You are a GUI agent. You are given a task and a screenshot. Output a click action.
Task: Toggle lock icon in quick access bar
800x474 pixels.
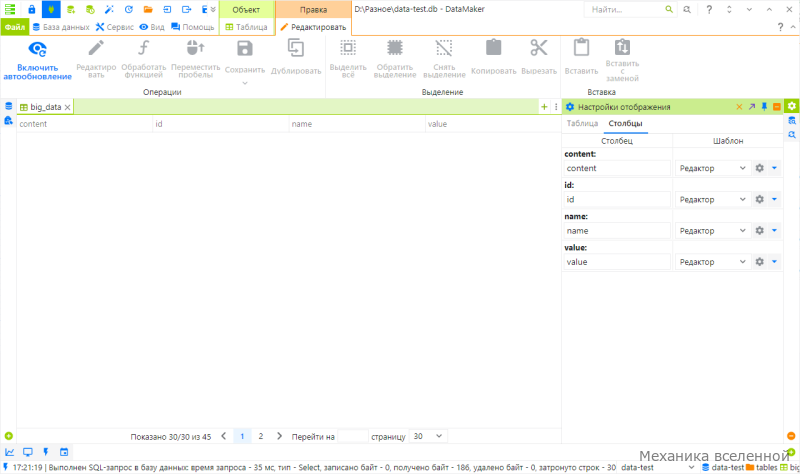pyautogui.click(x=32, y=9)
